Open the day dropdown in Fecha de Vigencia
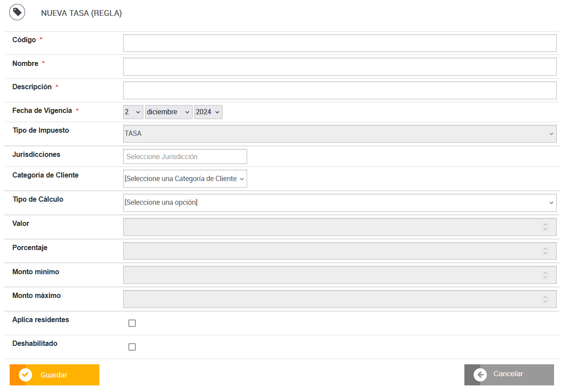Viewport: 562px width, 392px height. point(133,112)
